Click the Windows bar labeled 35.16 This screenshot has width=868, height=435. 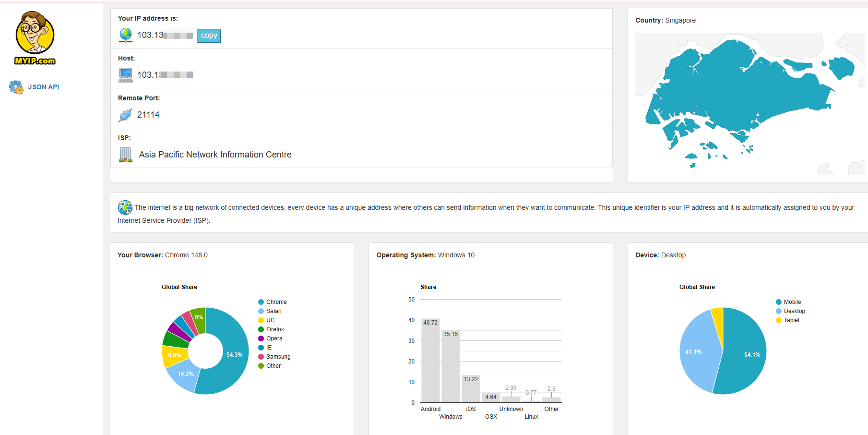coord(451,366)
